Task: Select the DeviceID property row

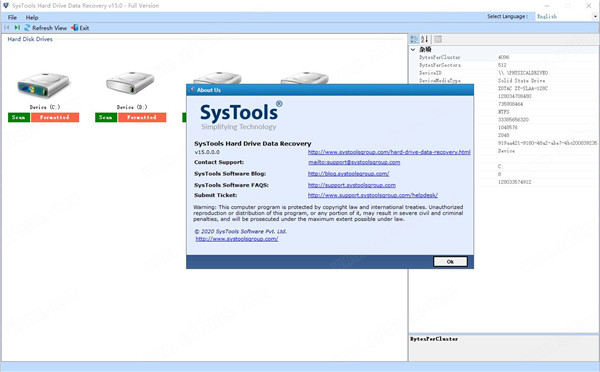Action: [504, 73]
